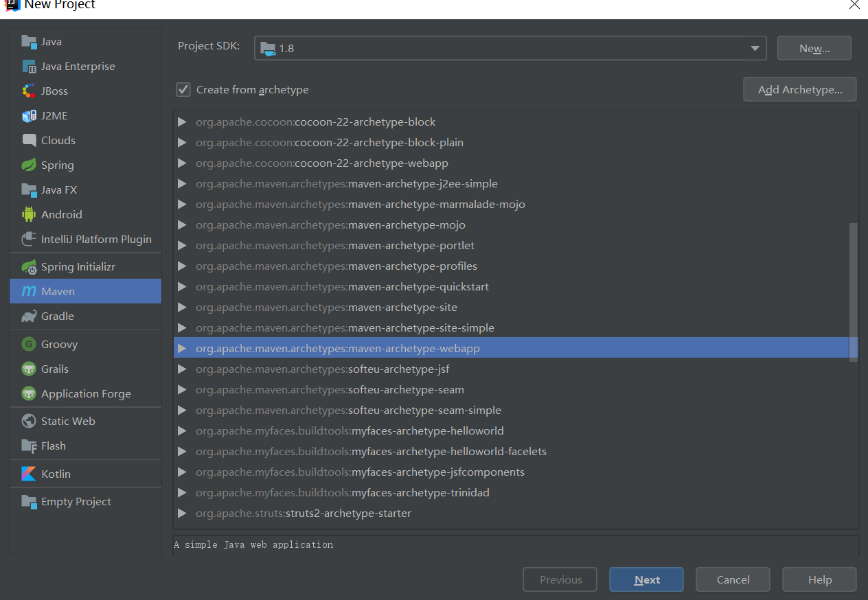Expand maven-archetype-j2ee-simple node
Image resolution: width=868 pixels, height=600 pixels.
182,183
